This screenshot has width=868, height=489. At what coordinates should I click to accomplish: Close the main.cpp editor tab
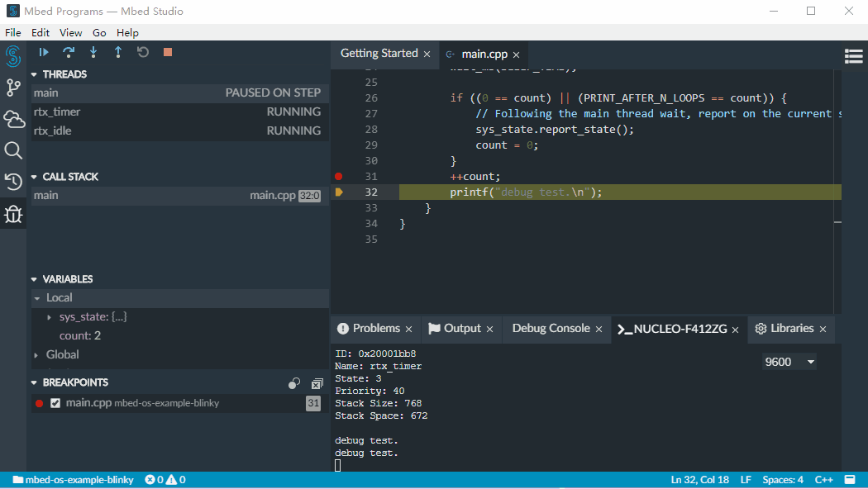pyautogui.click(x=516, y=55)
